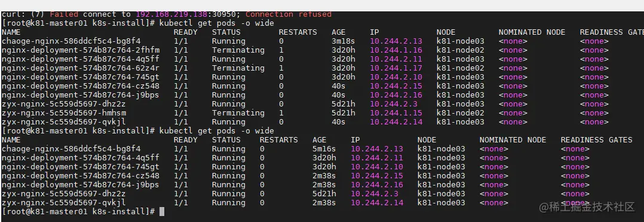This screenshot has height=222, width=644.
Task: Place the cursor on the terminal cursor block
Action: 162,212
